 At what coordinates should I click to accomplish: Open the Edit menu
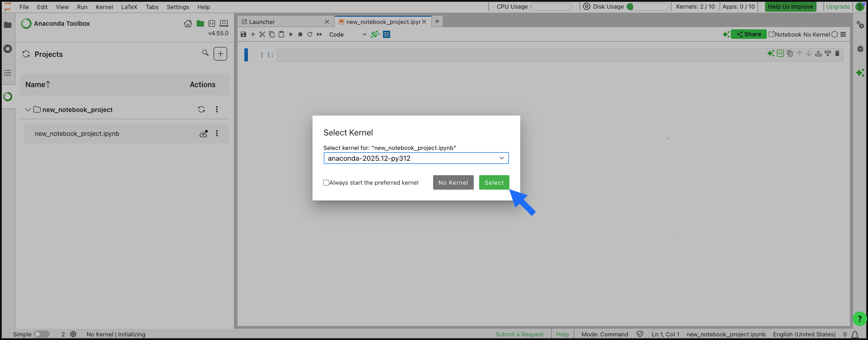tap(42, 7)
